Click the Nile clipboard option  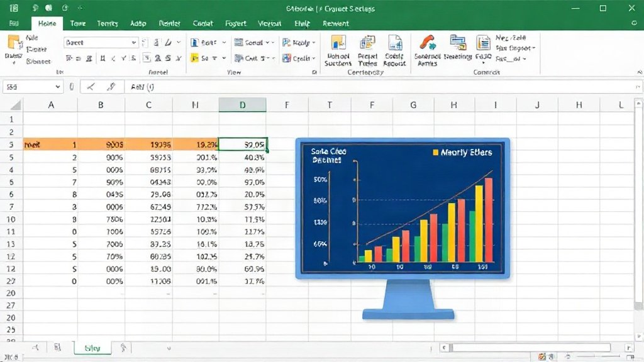pyautogui.click(x=31, y=37)
